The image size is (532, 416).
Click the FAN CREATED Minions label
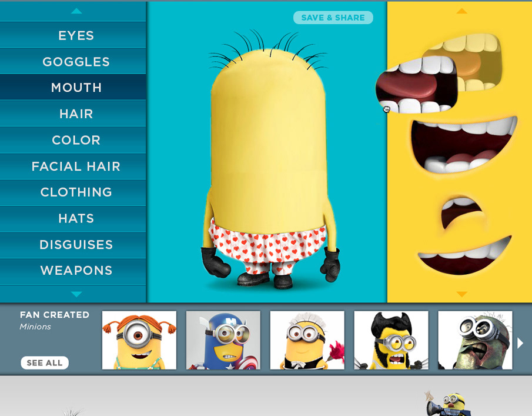click(x=54, y=320)
